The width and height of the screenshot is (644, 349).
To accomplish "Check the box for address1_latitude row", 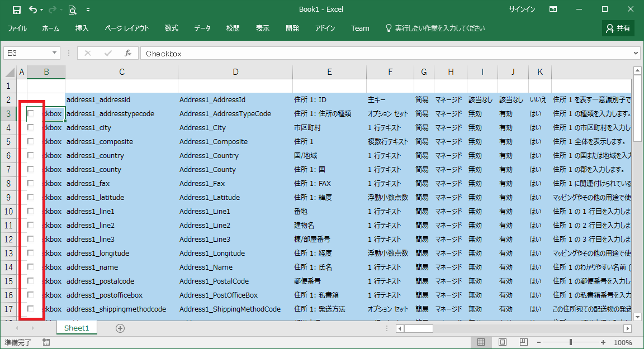I will pyautogui.click(x=31, y=197).
